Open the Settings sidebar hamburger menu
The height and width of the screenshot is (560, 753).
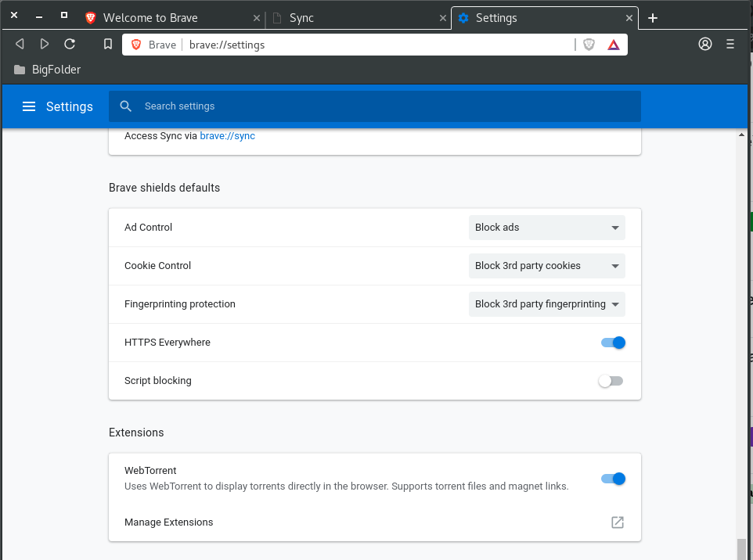pos(29,106)
